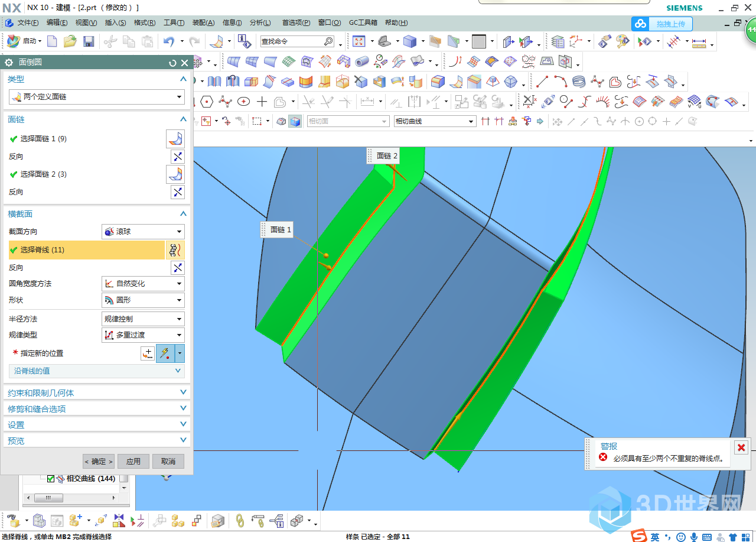Viewport: 756px width, 542px height.
Task: Click the 选择脊线 (11) highlighted row
Action: point(87,250)
